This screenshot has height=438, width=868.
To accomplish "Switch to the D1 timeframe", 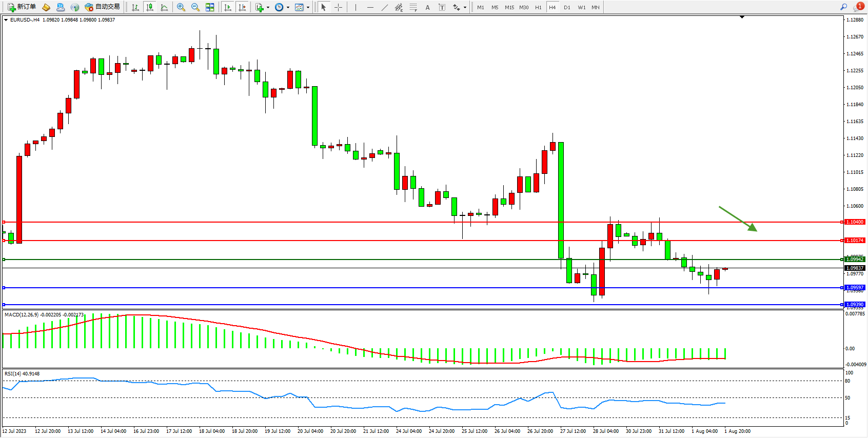I will (567, 7).
